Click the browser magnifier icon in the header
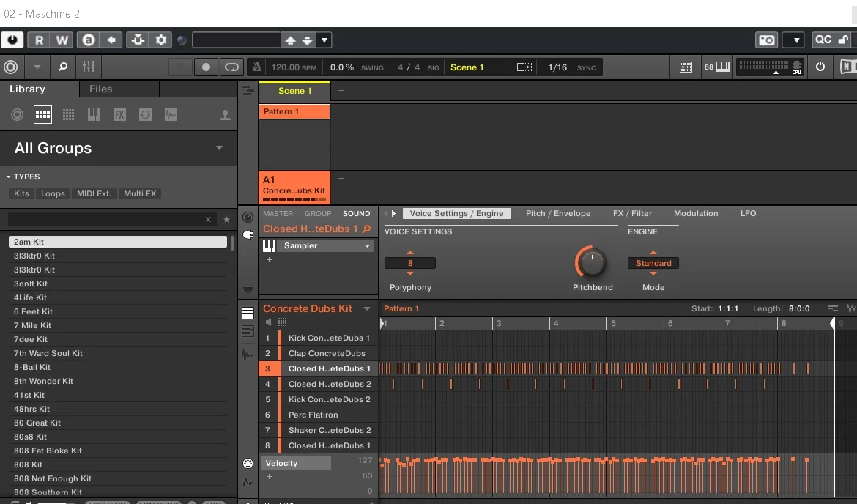The width and height of the screenshot is (857, 504). click(63, 67)
